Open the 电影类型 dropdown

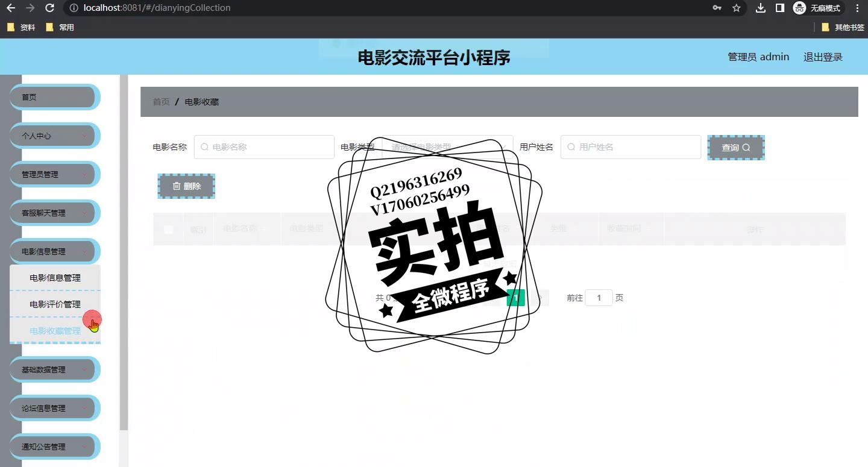click(447, 147)
